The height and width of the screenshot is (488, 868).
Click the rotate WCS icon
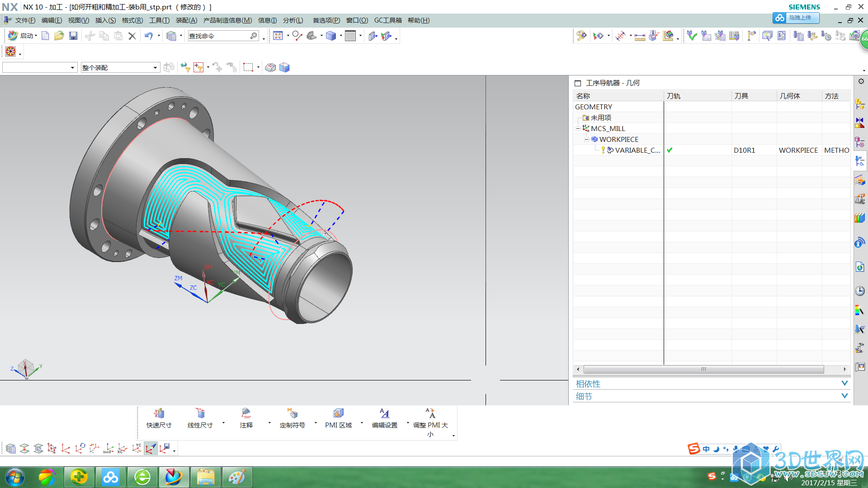(x=80, y=448)
